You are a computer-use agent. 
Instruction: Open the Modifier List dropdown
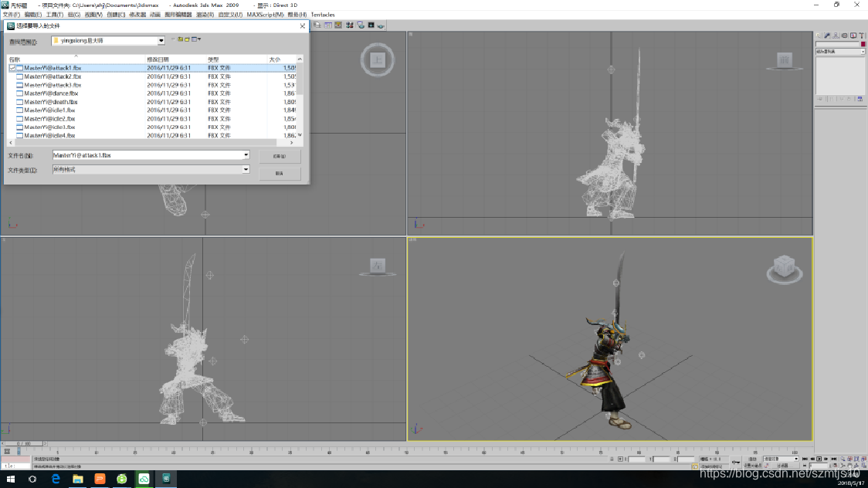840,52
